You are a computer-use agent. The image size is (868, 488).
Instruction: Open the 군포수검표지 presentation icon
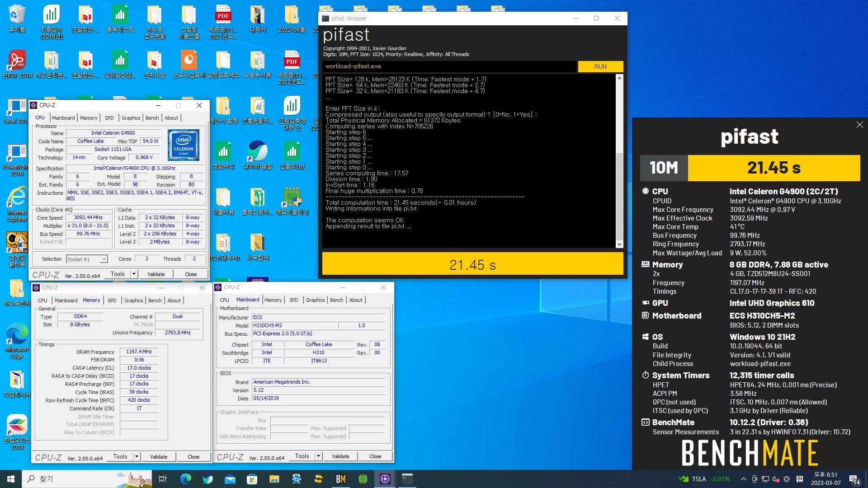point(189,64)
